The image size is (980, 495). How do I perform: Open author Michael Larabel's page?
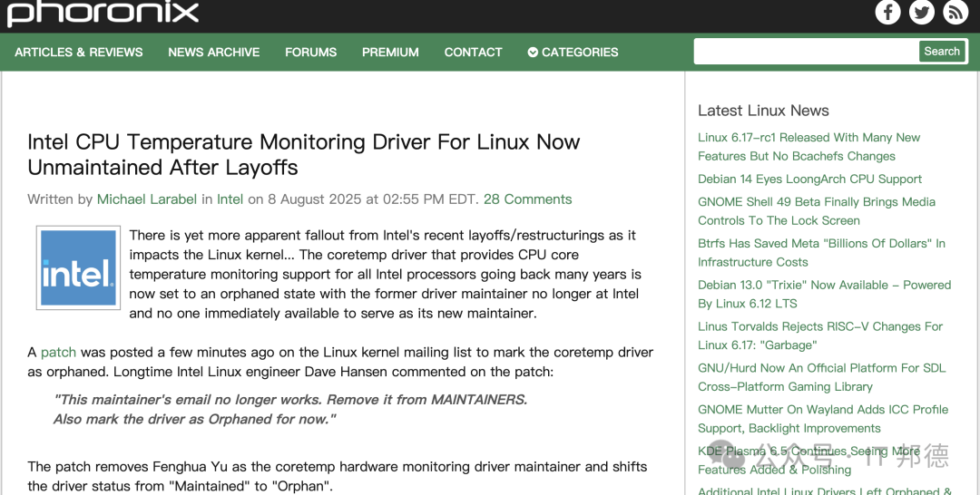147,199
